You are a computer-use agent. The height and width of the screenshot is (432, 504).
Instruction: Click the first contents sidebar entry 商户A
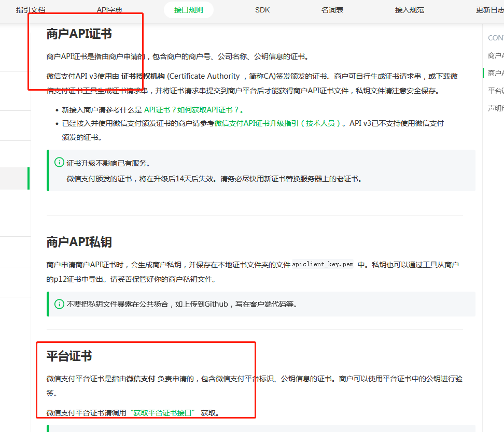496,55
